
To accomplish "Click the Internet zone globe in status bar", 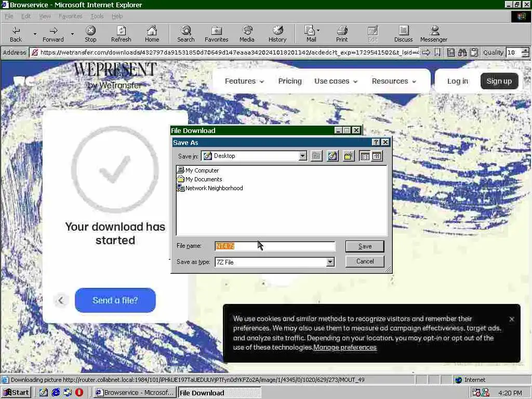I will point(458,380).
